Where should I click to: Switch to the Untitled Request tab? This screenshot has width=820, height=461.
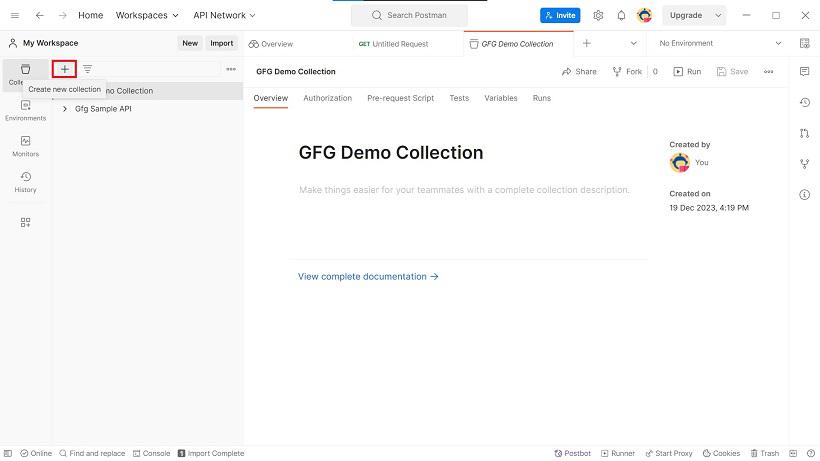[393, 44]
